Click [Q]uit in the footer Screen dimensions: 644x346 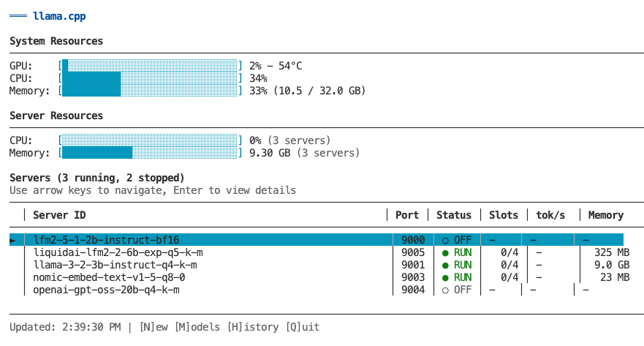[x=303, y=327]
